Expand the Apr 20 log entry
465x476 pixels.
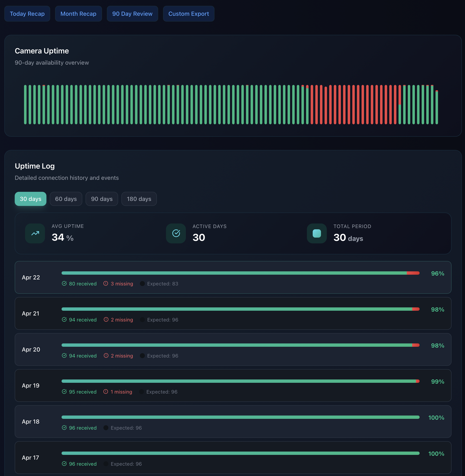coord(232,350)
